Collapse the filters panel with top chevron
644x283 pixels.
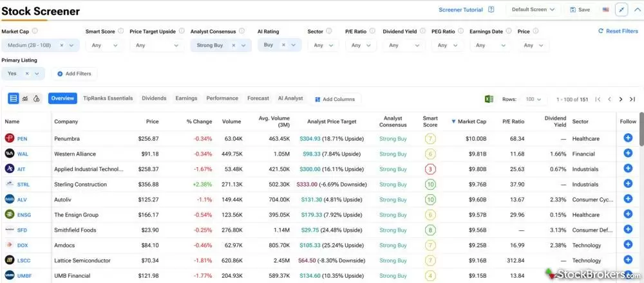pyautogui.click(x=637, y=10)
